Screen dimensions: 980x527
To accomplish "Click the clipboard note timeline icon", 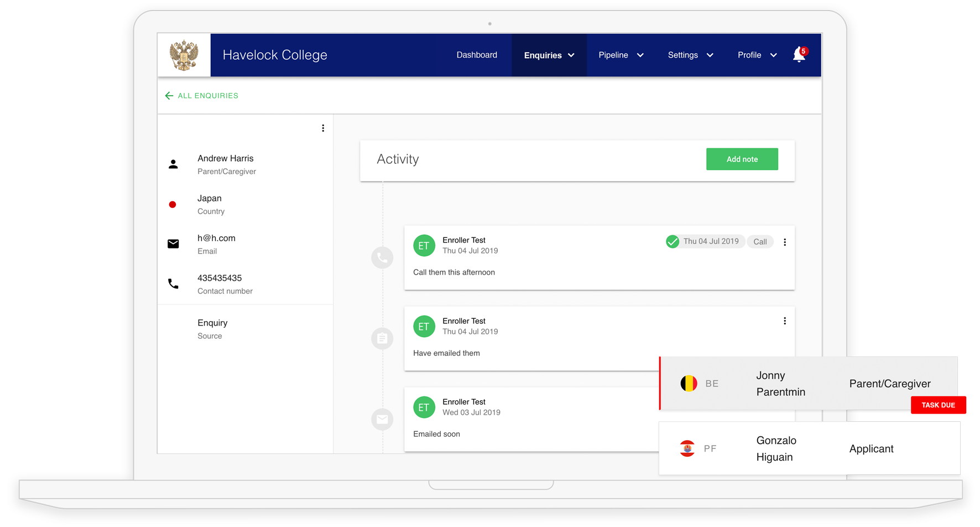I will coord(382,338).
